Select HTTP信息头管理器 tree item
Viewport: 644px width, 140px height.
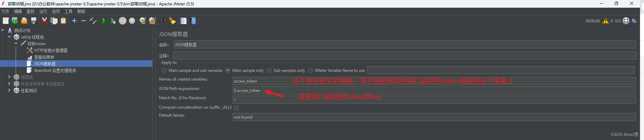pos(51,50)
